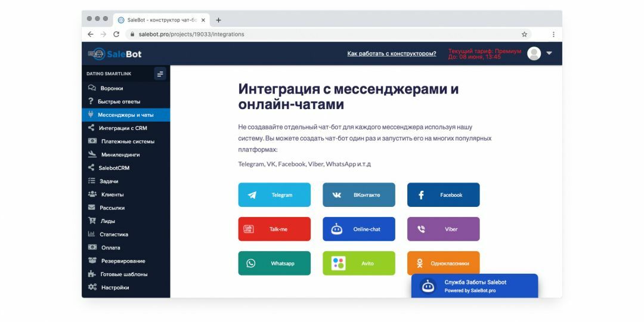Select the SaleBot browser tab
Screen dimensions: 644x322
tap(162, 20)
